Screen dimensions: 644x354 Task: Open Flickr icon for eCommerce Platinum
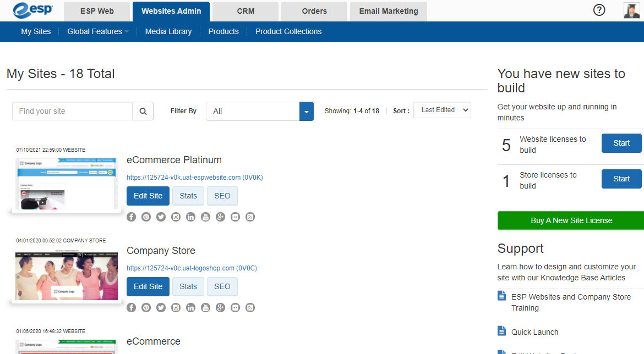tap(236, 217)
